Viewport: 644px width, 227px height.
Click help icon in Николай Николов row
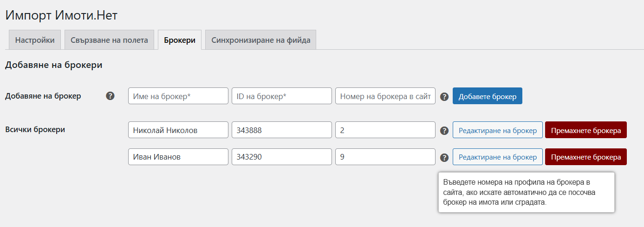coord(444,131)
